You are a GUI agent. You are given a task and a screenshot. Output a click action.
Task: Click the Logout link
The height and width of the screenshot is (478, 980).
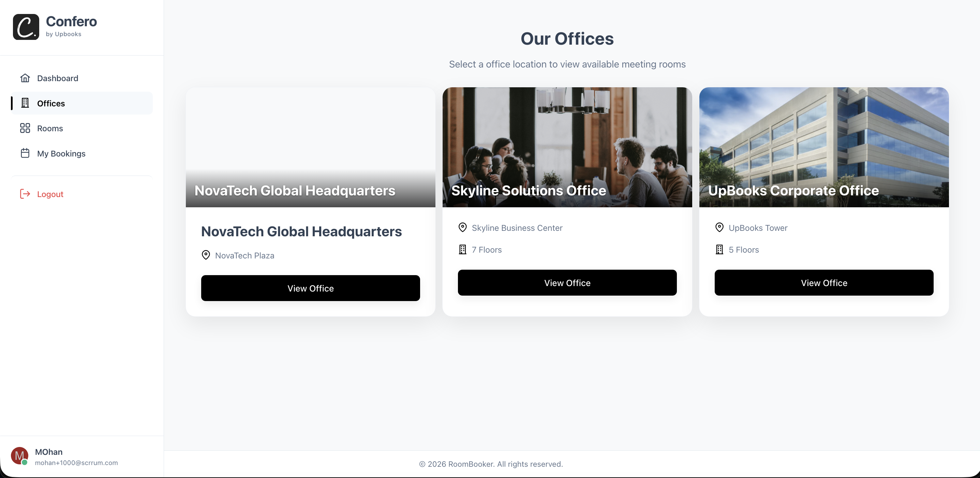tap(50, 194)
